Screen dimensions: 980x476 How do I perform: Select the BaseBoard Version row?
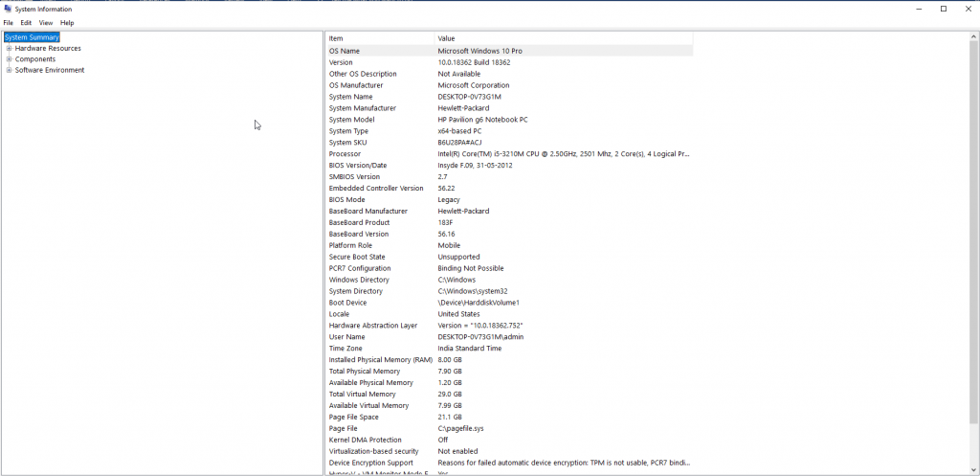[509, 234]
